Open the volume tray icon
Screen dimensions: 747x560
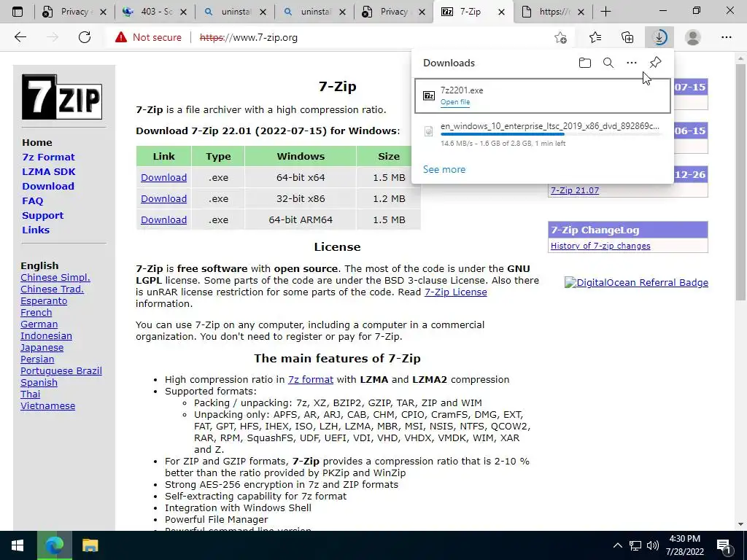[653, 545]
